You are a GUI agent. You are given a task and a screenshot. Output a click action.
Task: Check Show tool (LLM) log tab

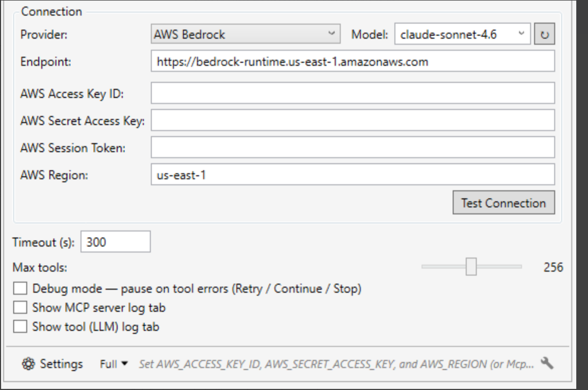[x=20, y=326]
